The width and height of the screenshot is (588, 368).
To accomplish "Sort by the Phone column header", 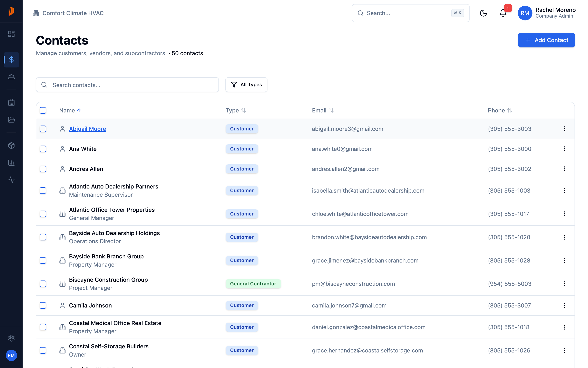I will (x=500, y=110).
